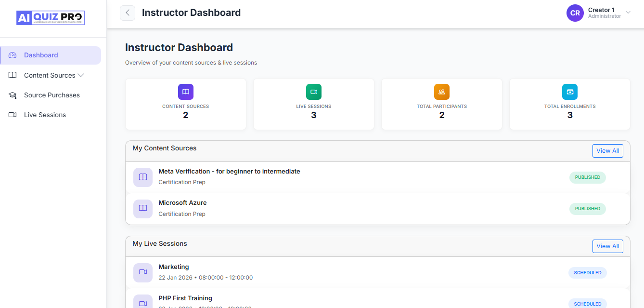Click the blue Total Enrollments stat icon
Image resolution: width=644 pixels, height=308 pixels.
pos(570,92)
